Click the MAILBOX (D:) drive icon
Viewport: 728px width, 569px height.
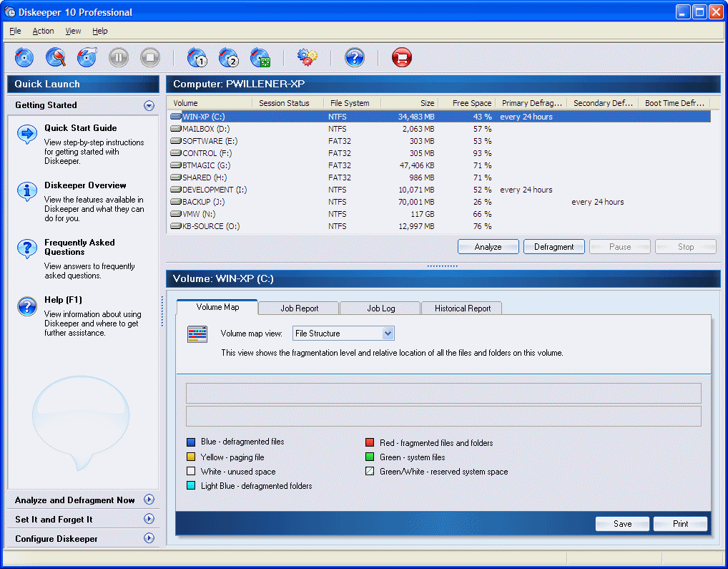pyautogui.click(x=176, y=129)
